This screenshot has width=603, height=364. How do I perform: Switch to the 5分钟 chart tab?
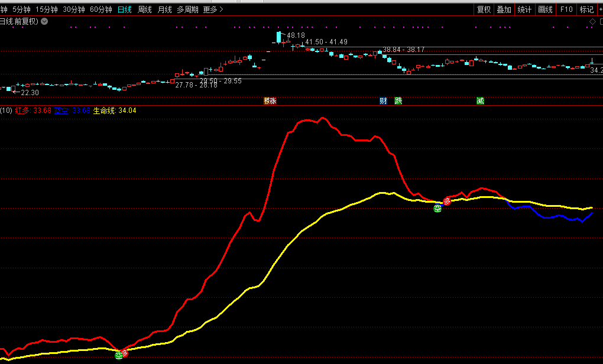(21, 9)
